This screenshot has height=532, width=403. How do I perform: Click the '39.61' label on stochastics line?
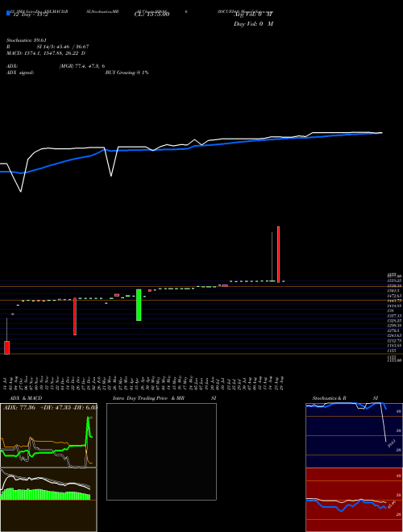(x=391, y=443)
